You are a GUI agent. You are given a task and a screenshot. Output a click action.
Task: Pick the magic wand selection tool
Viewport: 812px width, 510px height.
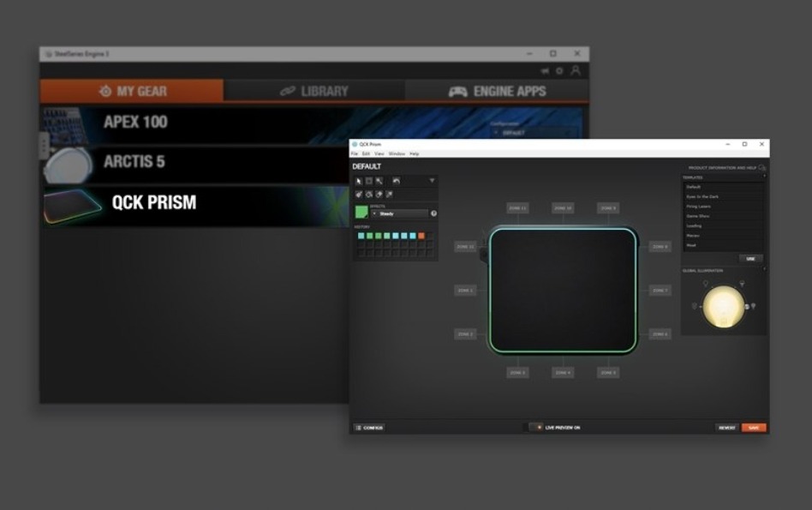point(379,181)
